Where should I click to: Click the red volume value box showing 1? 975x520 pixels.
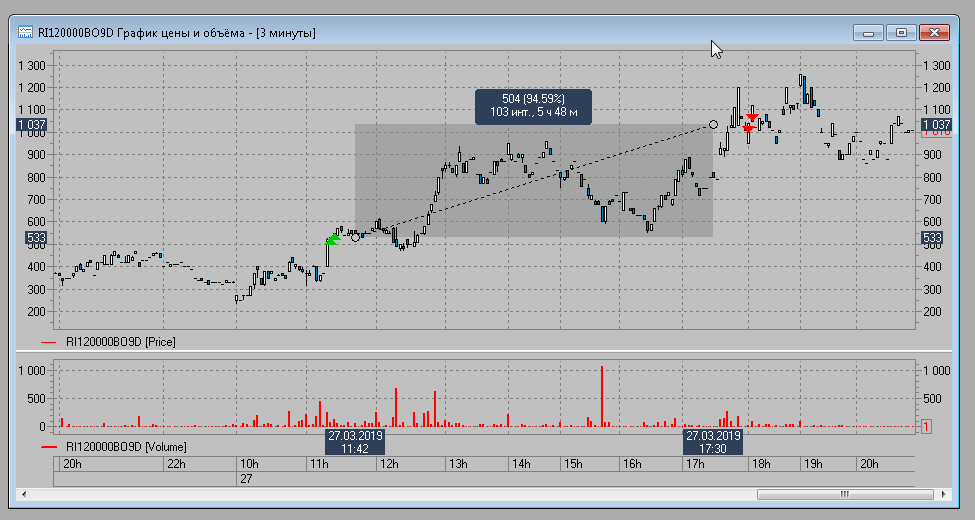(926, 427)
